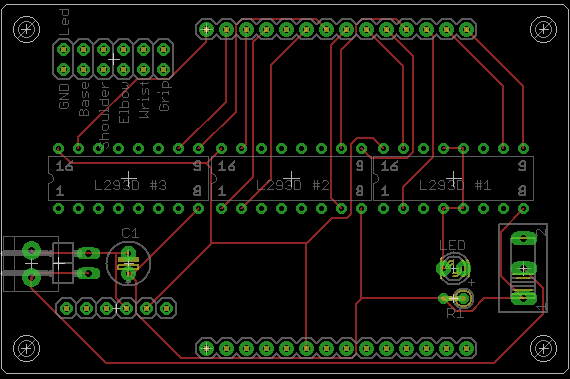Viewport: 570px width, 379px height.
Task: Select the middle pad of the slide switch
Action: [x=523, y=269]
